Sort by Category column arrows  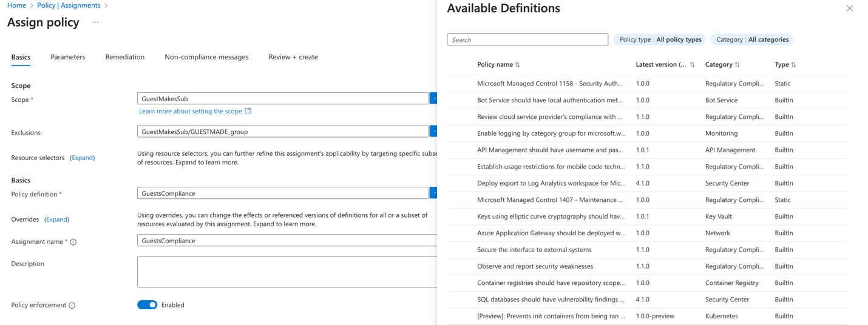click(x=737, y=65)
